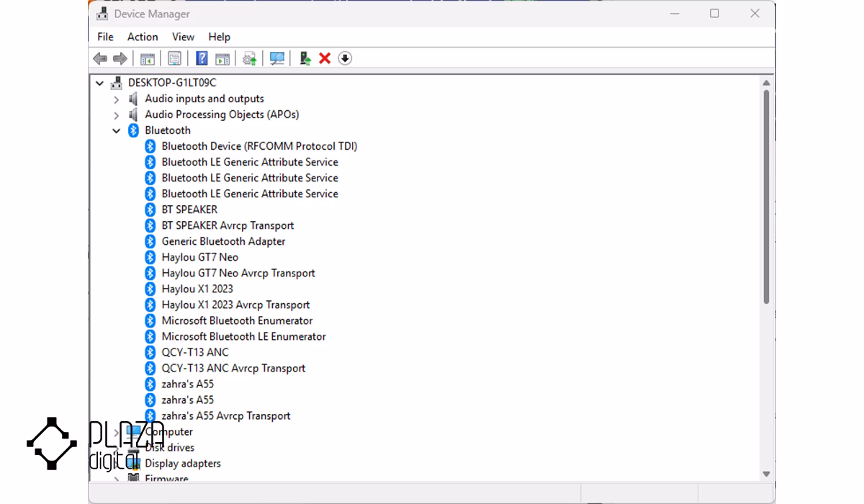Select Haylou X1 2023 Avrcp Transport

coord(235,305)
